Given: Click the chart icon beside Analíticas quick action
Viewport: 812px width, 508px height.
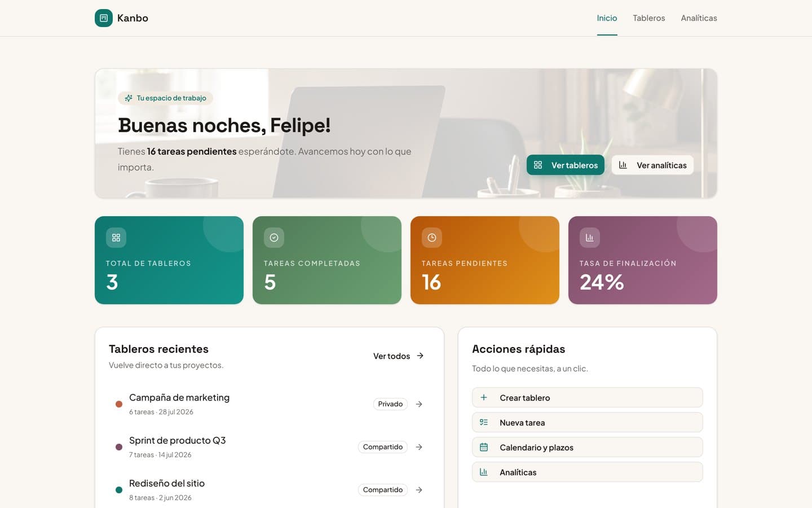Looking at the screenshot, I should (x=484, y=472).
